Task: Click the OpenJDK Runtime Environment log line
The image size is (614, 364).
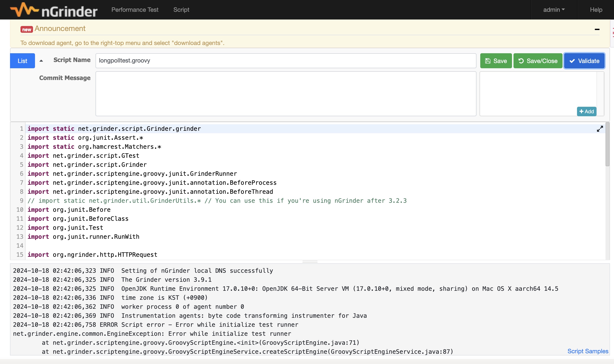Action: (x=285, y=289)
